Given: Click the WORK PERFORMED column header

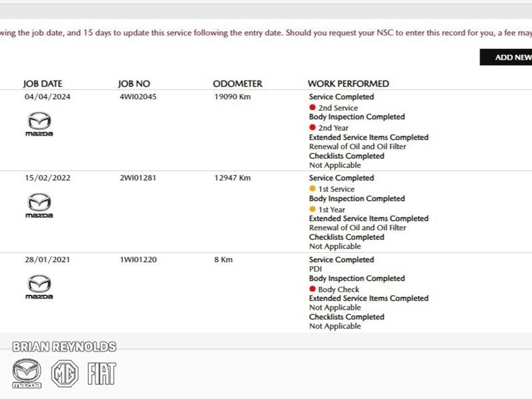Looking at the screenshot, I should [348, 83].
